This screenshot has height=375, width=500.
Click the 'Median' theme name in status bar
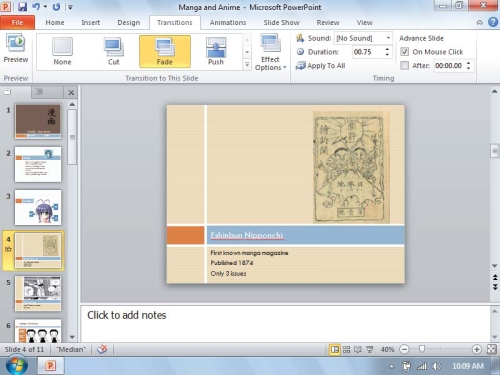coord(71,349)
